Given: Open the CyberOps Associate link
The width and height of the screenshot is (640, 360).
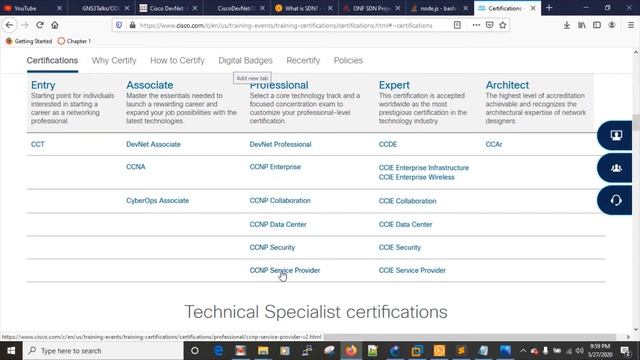Looking at the screenshot, I should tap(158, 200).
